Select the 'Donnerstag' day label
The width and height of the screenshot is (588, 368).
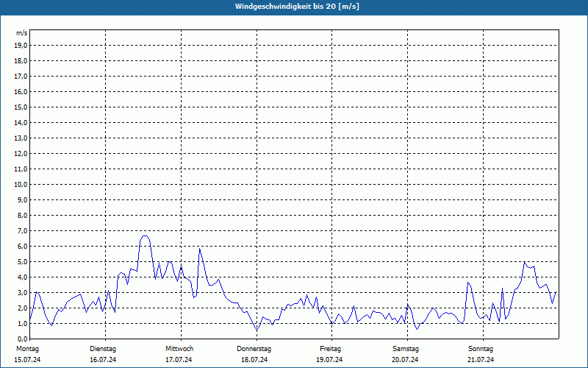pos(254,349)
